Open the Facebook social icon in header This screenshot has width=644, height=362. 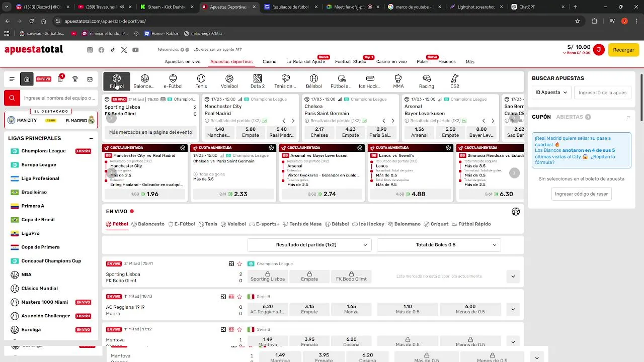101,50
